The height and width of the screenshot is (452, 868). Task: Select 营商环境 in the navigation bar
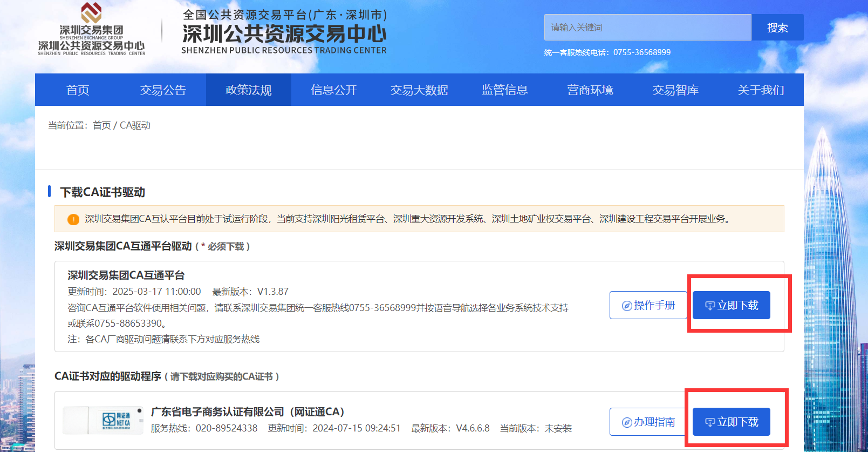pyautogui.click(x=590, y=90)
